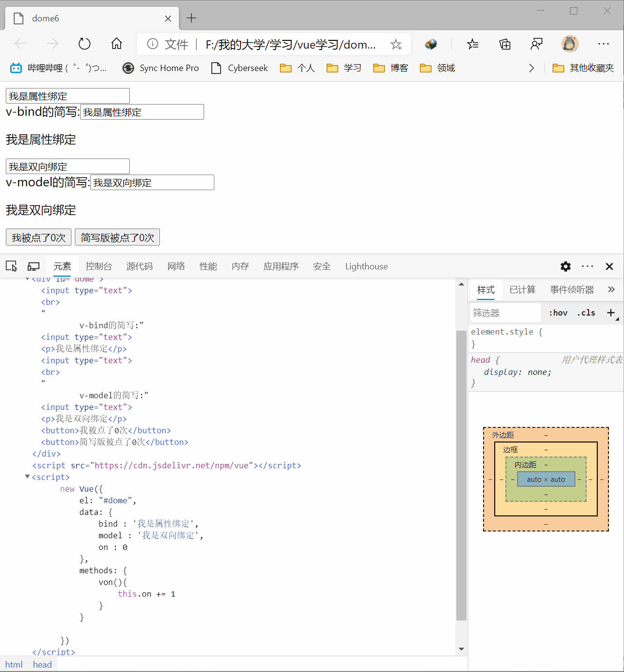Image resolution: width=624 pixels, height=672 pixels.
Task: Open DevTools settings gear
Action: (565, 266)
